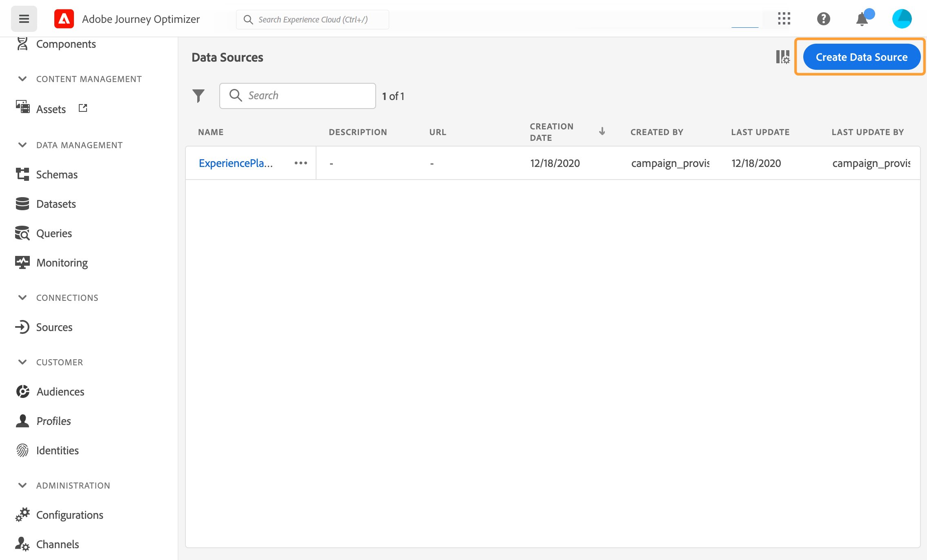Click the Create Data Source button

coord(861,57)
